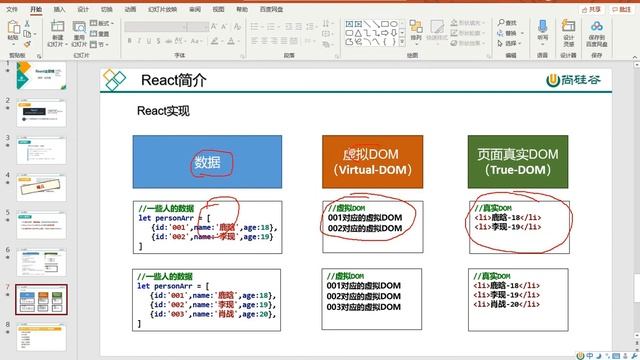640x360 pixels.
Task: Open the font name combo box
Action: 156,27
